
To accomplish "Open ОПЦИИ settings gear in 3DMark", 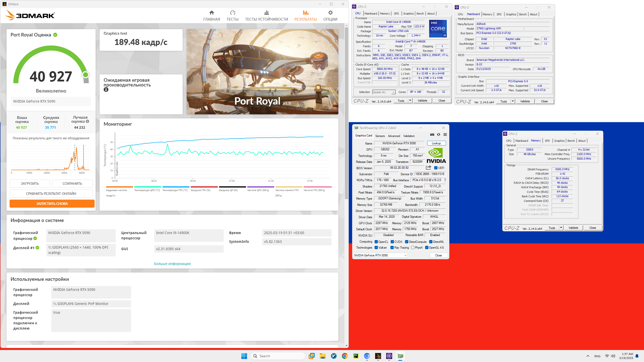I will 330,16.
